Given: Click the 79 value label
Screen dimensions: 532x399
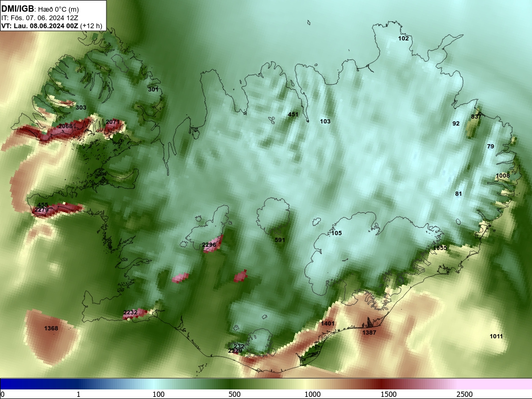Looking at the screenshot, I should point(491,146).
